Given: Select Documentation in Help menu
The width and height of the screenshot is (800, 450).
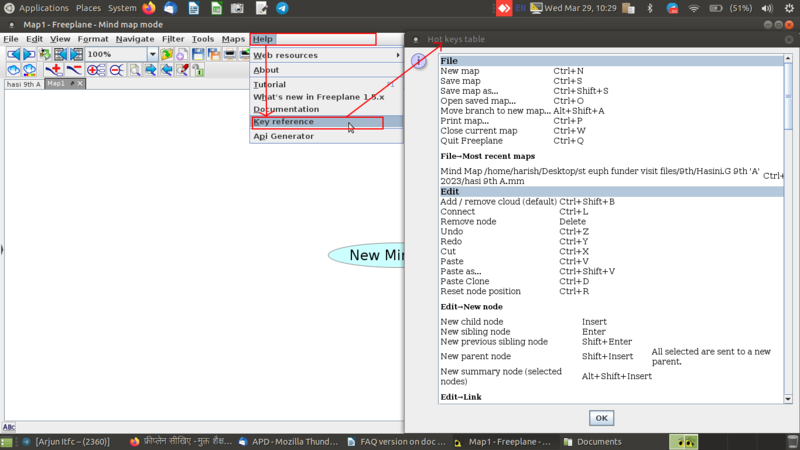Looking at the screenshot, I should [x=327, y=109].
